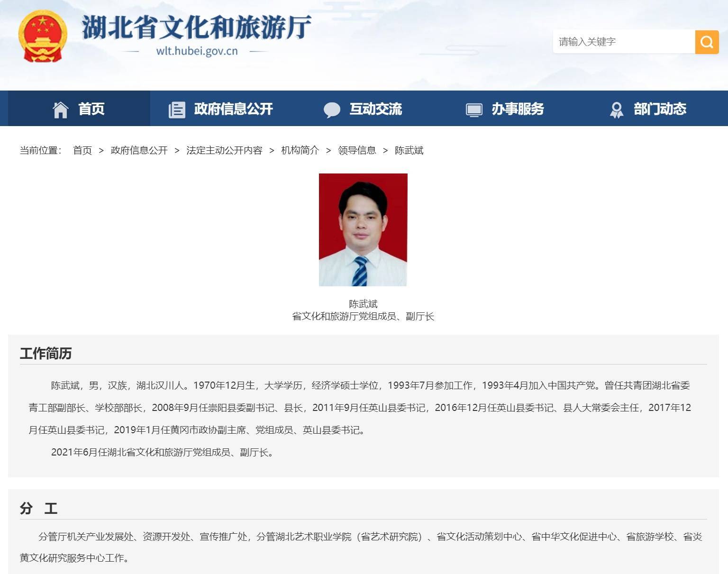Click the 湖北省文化和旅游厅 site title

point(196,27)
